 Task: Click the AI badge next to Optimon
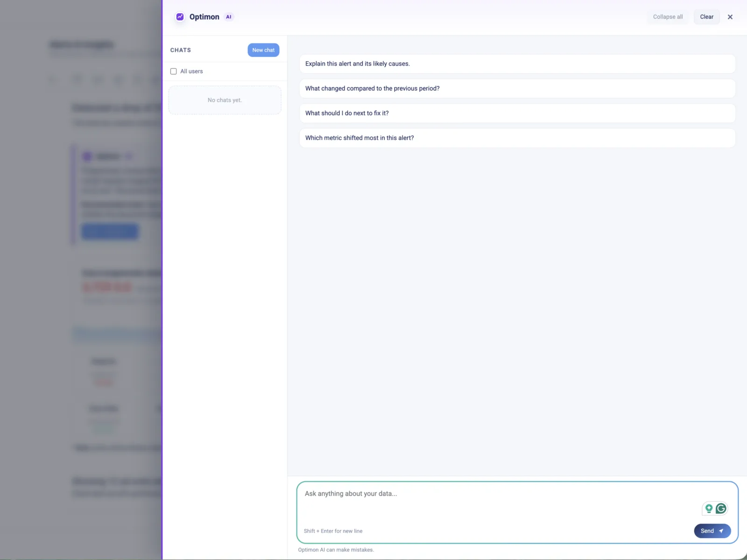pyautogui.click(x=229, y=17)
